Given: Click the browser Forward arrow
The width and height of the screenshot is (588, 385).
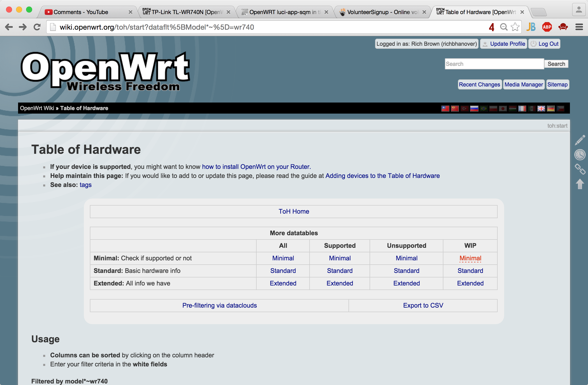Looking at the screenshot, I should [23, 27].
